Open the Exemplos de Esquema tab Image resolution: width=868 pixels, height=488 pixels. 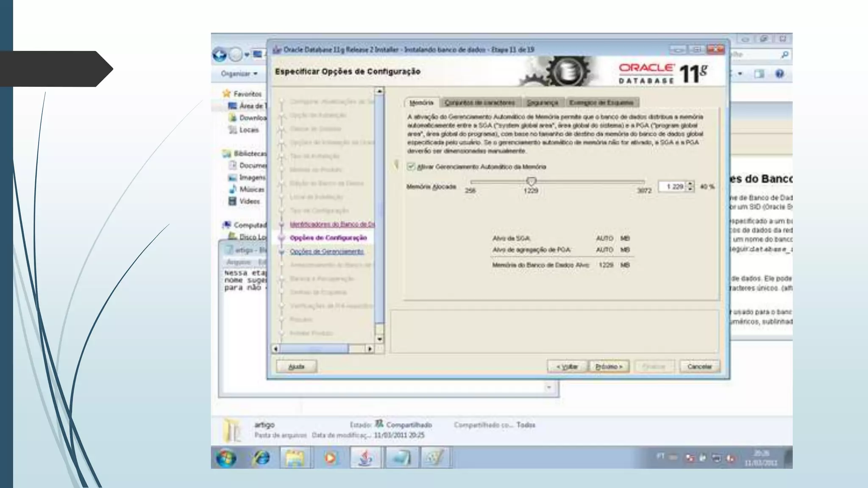pos(601,103)
